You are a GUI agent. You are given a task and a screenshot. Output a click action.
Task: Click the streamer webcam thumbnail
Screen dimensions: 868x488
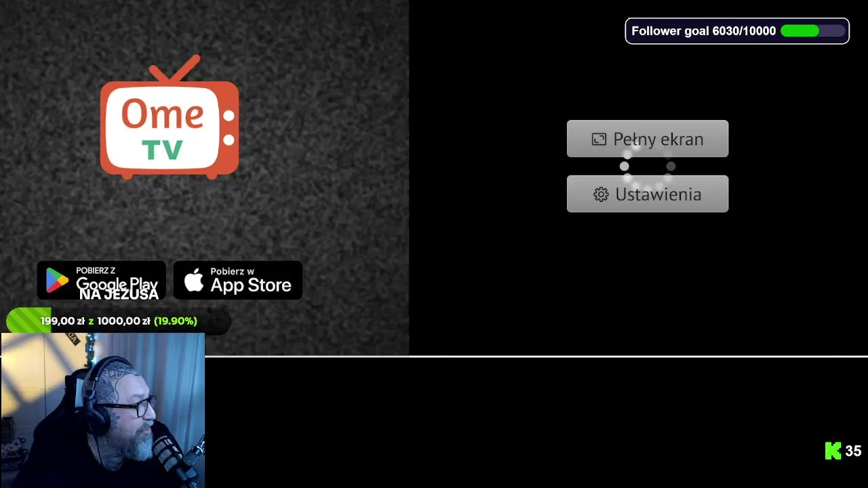[102, 410]
